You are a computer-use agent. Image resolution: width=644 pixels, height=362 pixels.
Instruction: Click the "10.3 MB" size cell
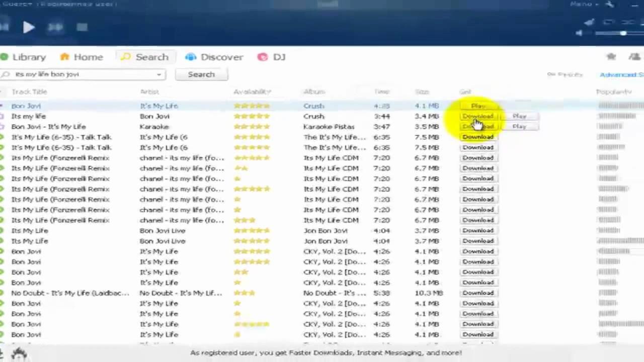pos(429,293)
